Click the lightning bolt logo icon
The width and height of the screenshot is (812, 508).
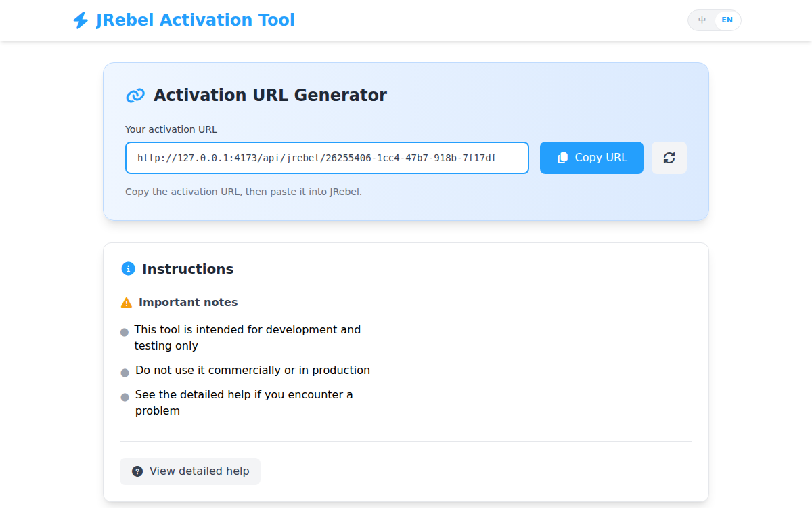(81, 20)
